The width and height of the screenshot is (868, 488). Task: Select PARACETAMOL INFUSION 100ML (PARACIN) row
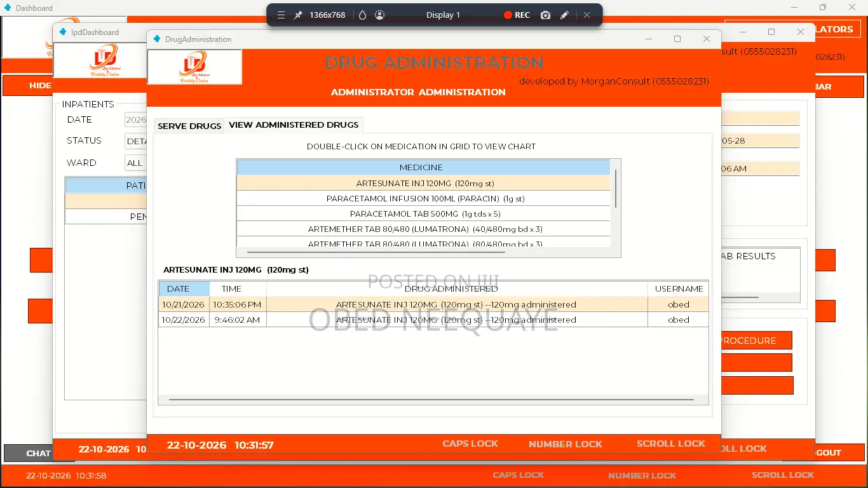click(x=423, y=198)
